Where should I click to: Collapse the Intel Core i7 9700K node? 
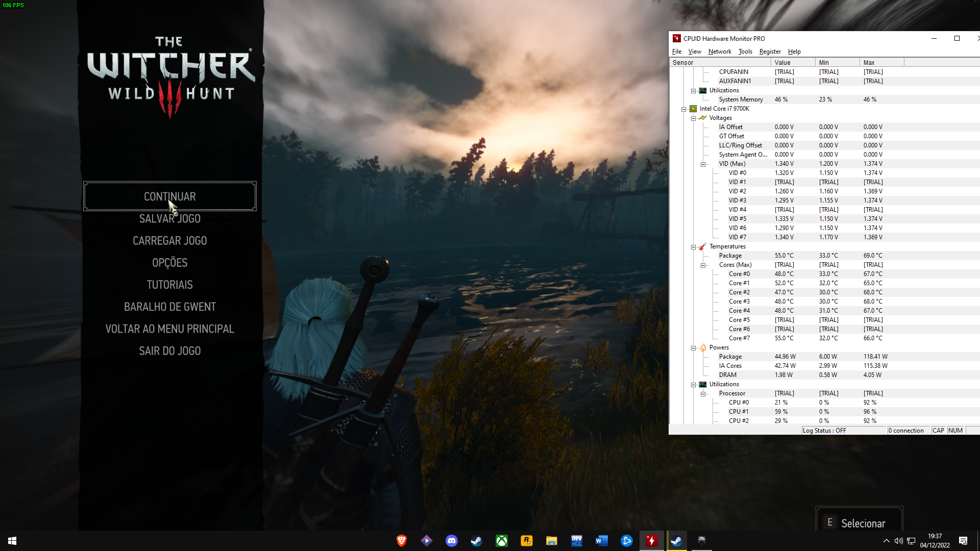pos(683,109)
